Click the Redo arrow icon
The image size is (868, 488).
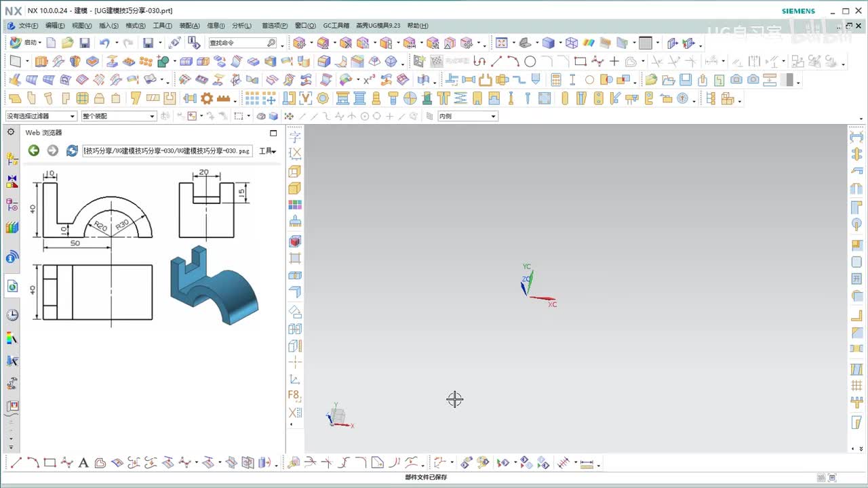pos(128,43)
